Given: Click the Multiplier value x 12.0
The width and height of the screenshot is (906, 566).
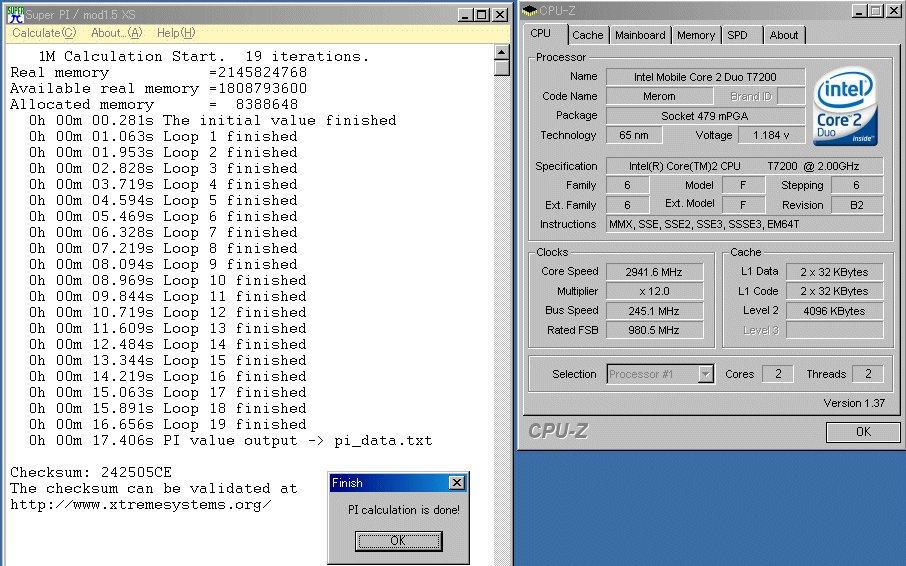Looking at the screenshot, I should coord(654,292).
